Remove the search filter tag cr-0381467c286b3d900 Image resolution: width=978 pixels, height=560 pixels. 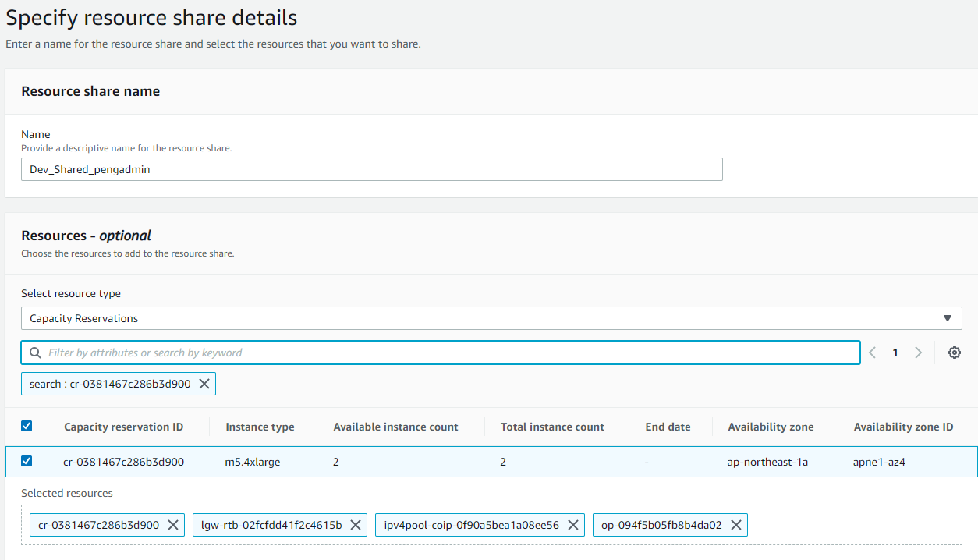[x=204, y=383]
